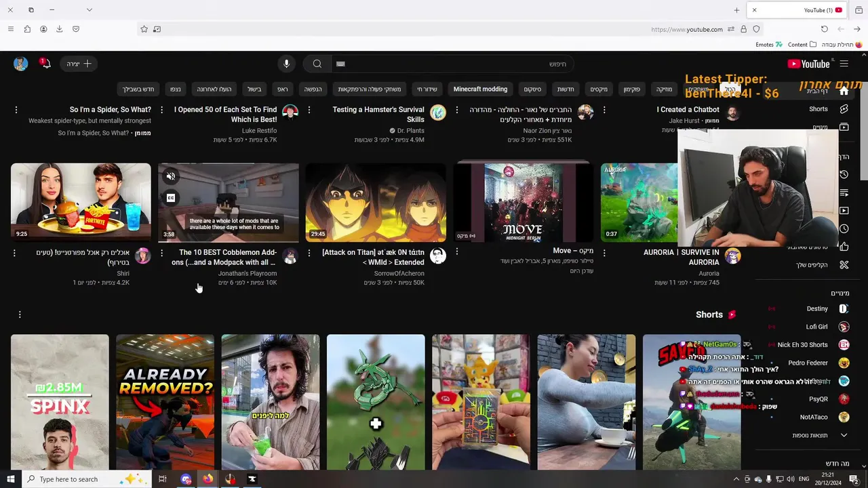Image resolution: width=868 pixels, height=488 pixels.
Task: Open options menu for Attack on Titan video
Action: click(x=309, y=253)
